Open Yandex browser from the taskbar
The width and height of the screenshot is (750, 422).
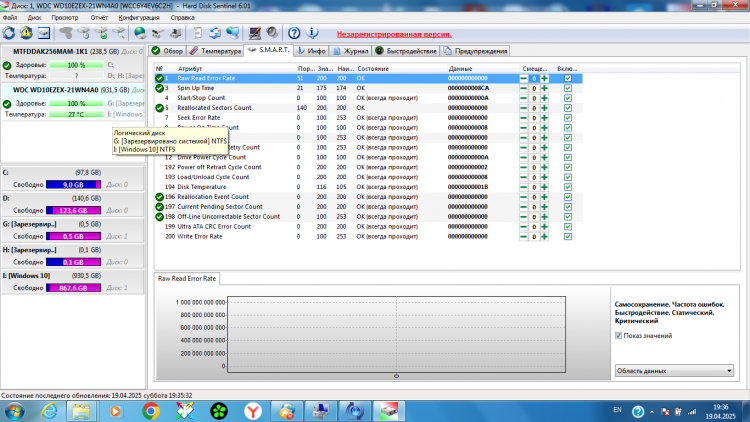point(253,411)
